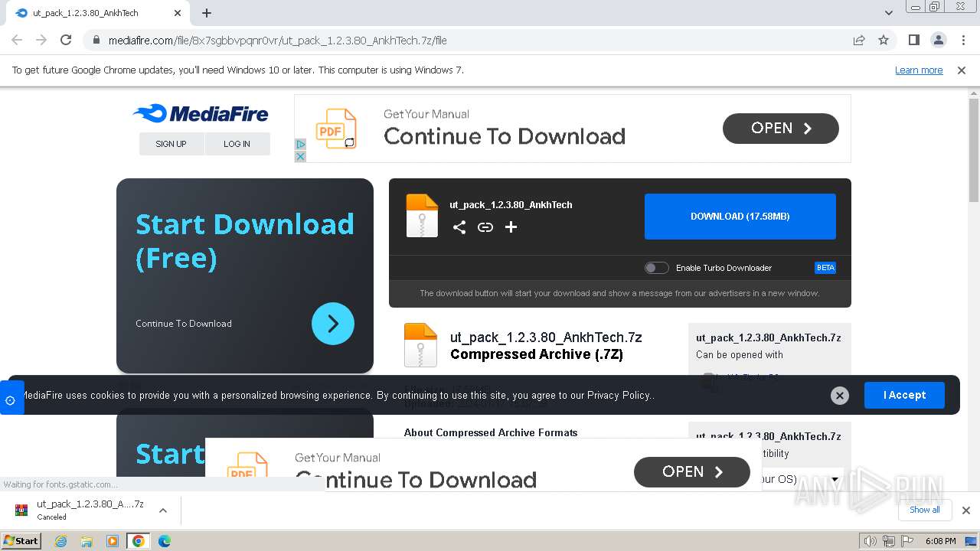Click the taskbar clock 6:08 PM
980x551 pixels.
[940, 541]
